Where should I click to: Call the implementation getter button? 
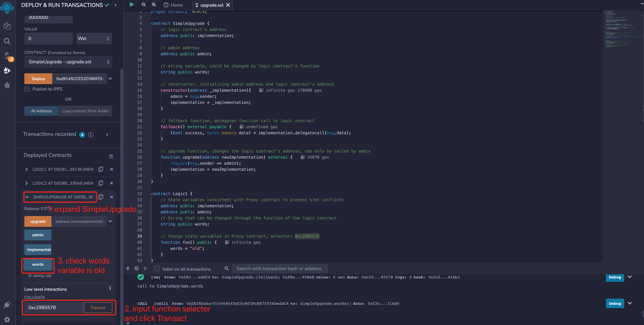[38, 250]
